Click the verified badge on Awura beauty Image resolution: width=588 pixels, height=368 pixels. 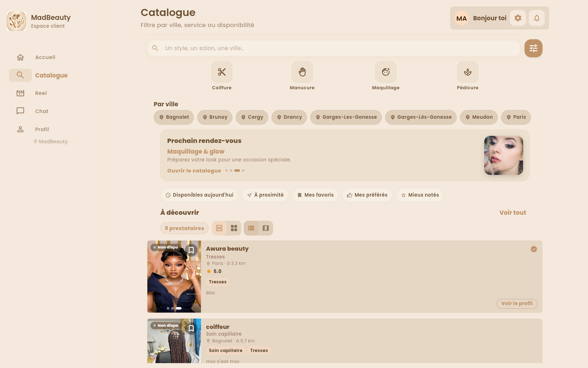pos(534,249)
